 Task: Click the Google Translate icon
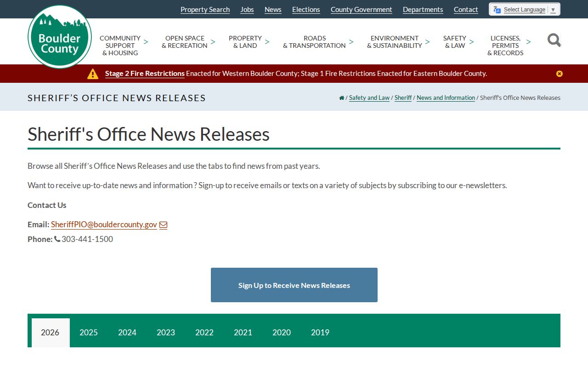coord(497,10)
